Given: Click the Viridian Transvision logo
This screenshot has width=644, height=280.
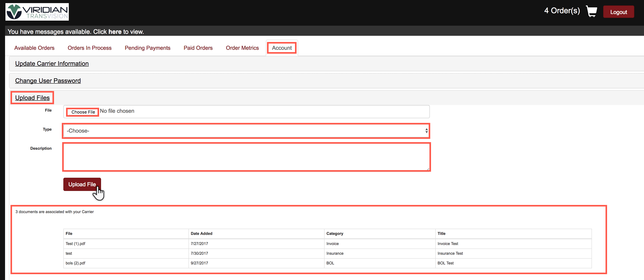Looking at the screenshot, I should pos(37,12).
